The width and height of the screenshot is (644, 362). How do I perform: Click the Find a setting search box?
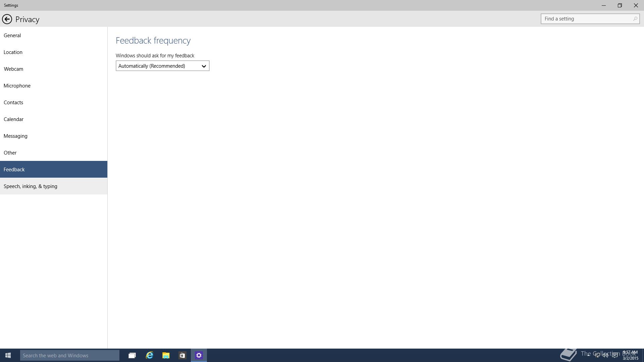(587, 19)
